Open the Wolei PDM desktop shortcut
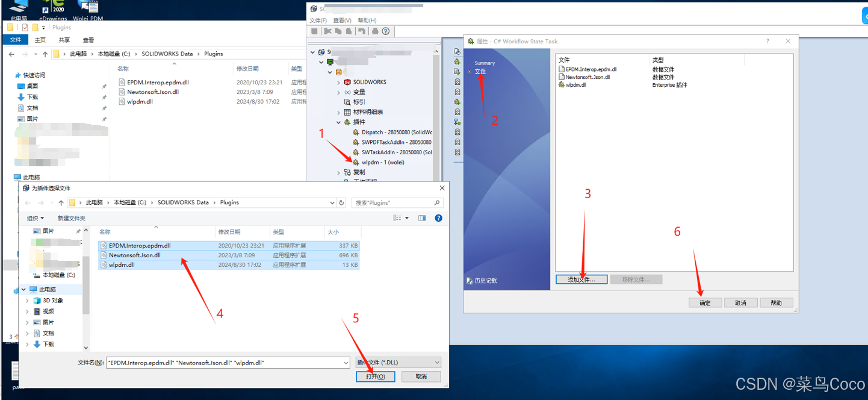Image resolution: width=868 pixels, height=400 pixels. click(88, 11)
